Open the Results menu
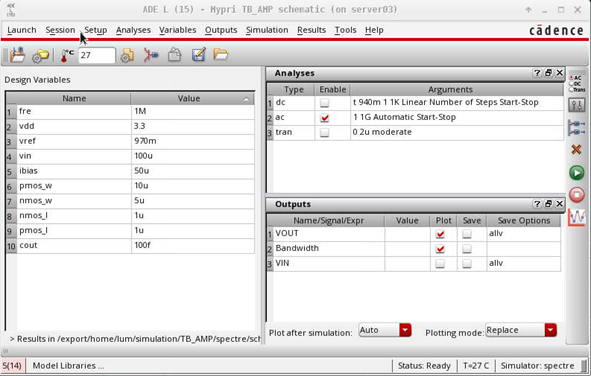Screen dimensions: 591x376 coord(311,30)
